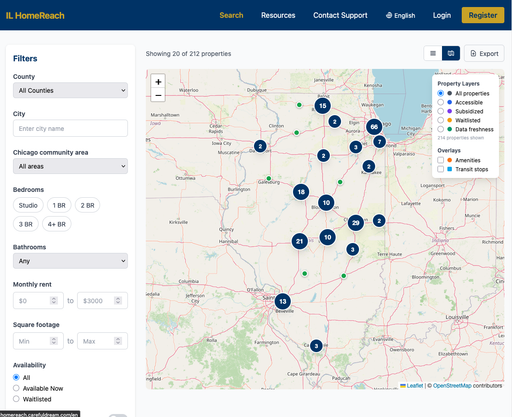Select the 3 BR filter

[x=26, y=224]
